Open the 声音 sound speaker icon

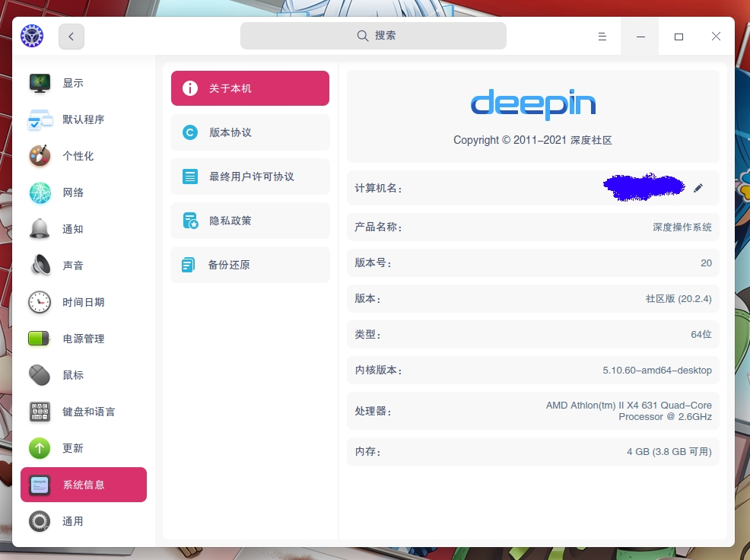pyautogui.click(x=40, y=265)
